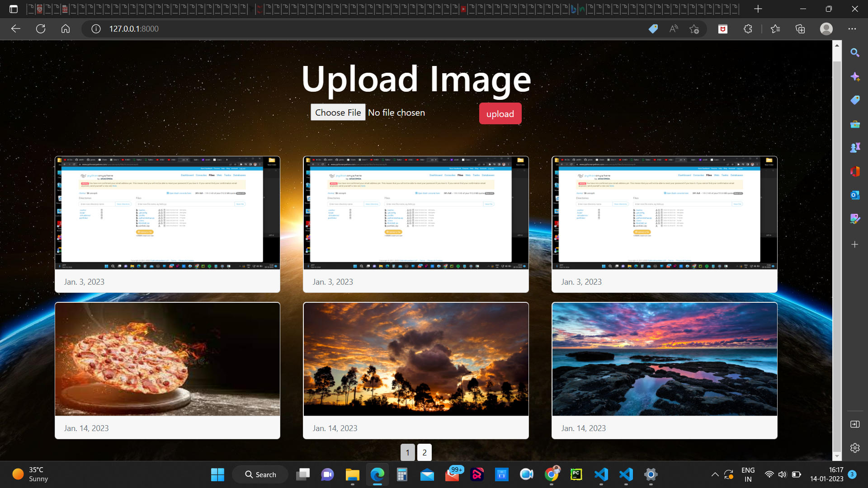Viewport: 868px width, 488px height.
Task: Open the Collections icon
Action: coord(800,29)
